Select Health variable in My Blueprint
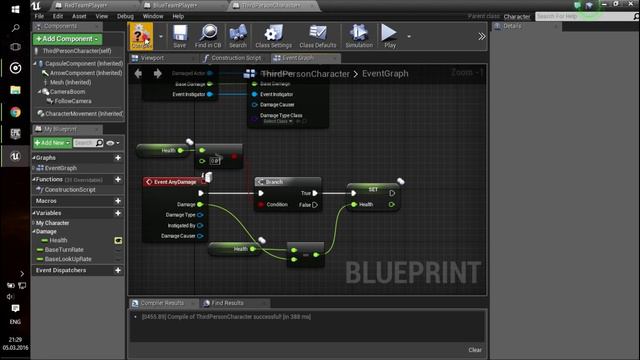Viewport: 640px width, 360px height. pos(58,240)
